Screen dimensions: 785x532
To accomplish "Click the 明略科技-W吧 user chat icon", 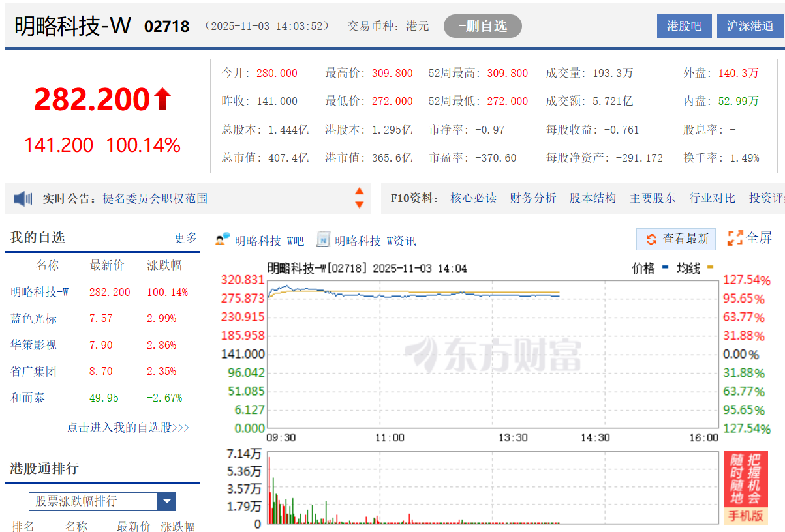I will coord(223,239).
